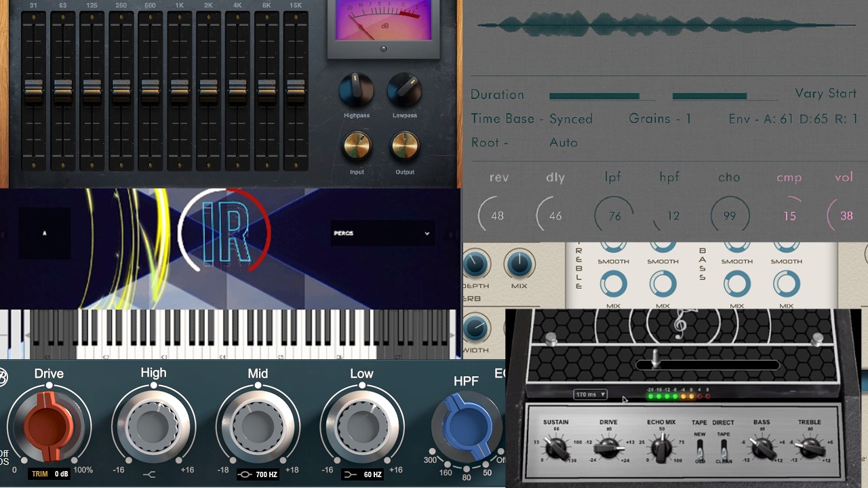Click the low shelf icon beside 60 HZ
The image size is (868, 488).
point(351,474)
